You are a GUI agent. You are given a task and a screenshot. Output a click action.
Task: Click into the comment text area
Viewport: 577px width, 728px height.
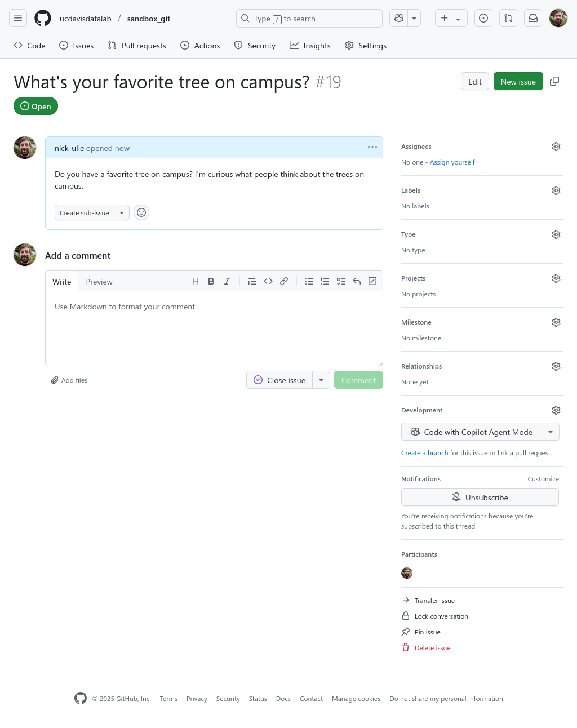(214, 330)
